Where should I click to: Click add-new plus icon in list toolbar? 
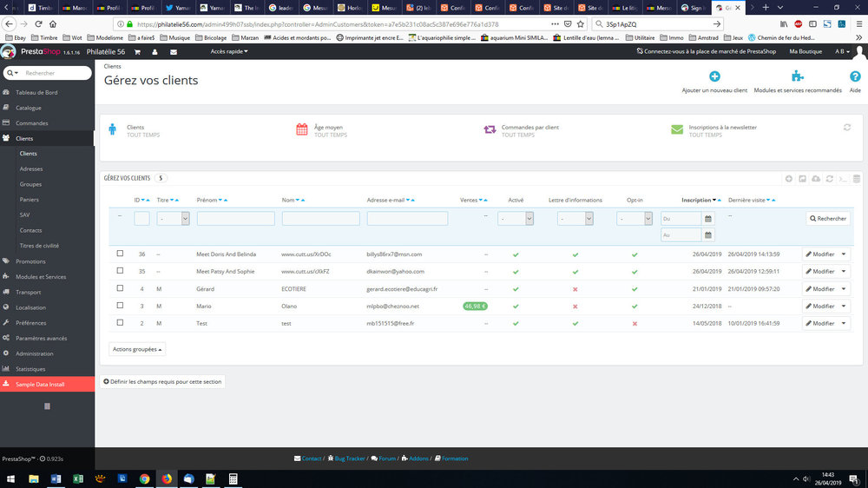pyautogui.click(x=789, y=178)
